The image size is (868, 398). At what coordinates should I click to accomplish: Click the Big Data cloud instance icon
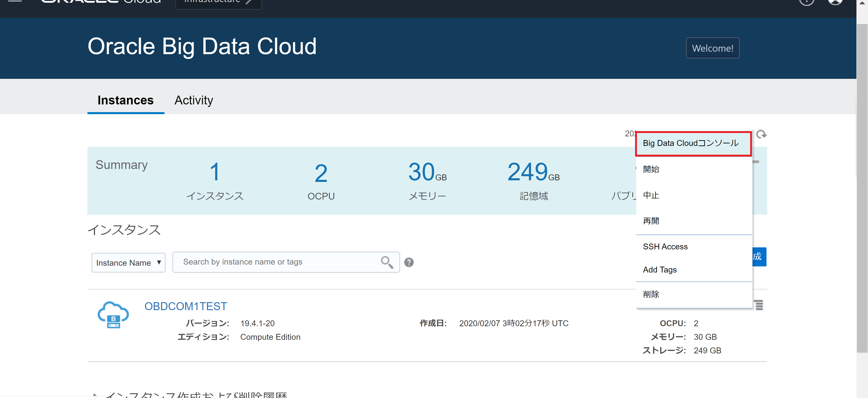[x=113, y=315]
